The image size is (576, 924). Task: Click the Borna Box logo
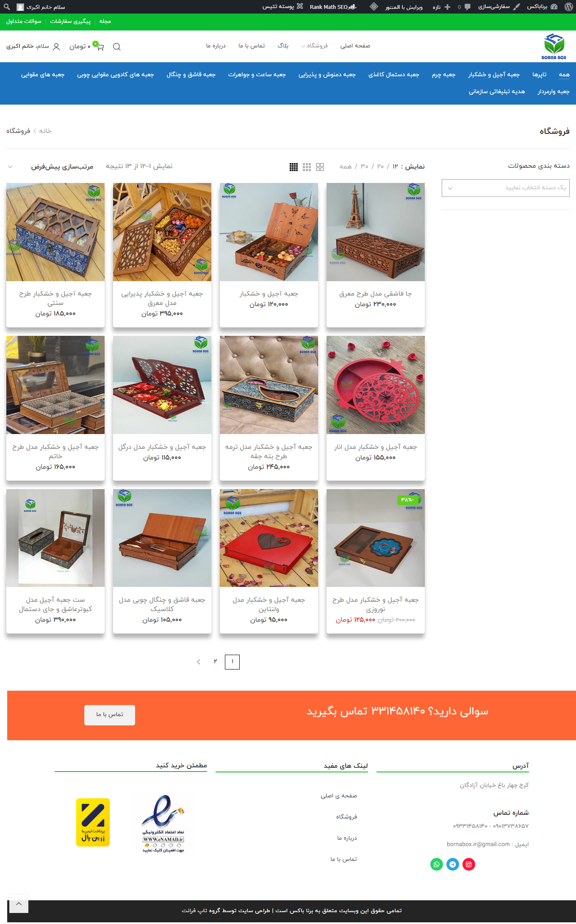coord(554,47)
